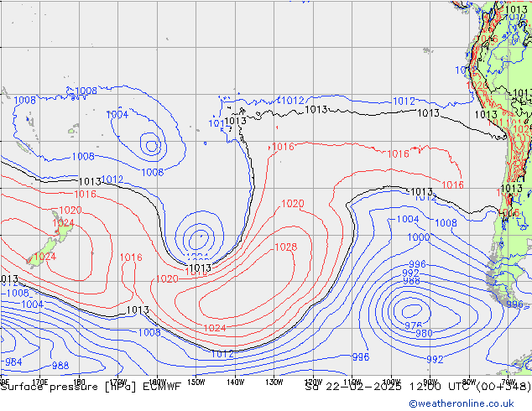
Task: Select the red 1028 isobar label
Action: click(x=285, y=247)
